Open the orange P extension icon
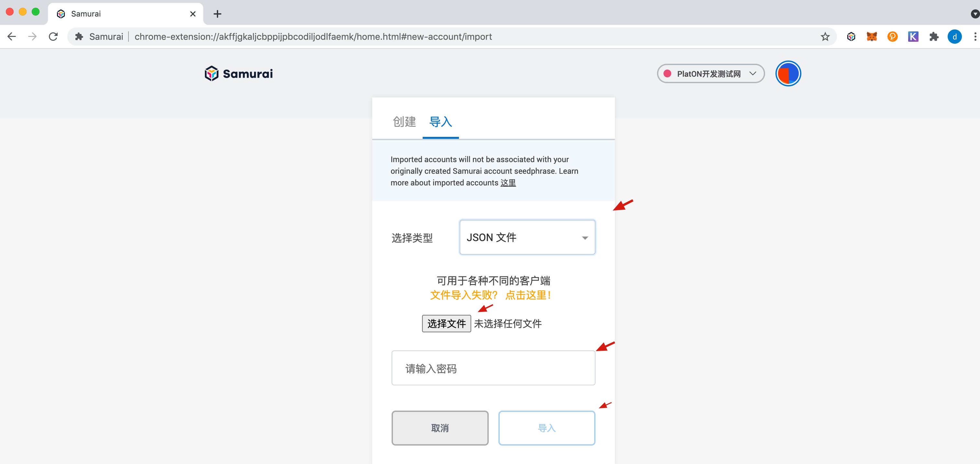The width and height of the screenshot is (980, 464). pyautogui.click(x=892, y=37)
